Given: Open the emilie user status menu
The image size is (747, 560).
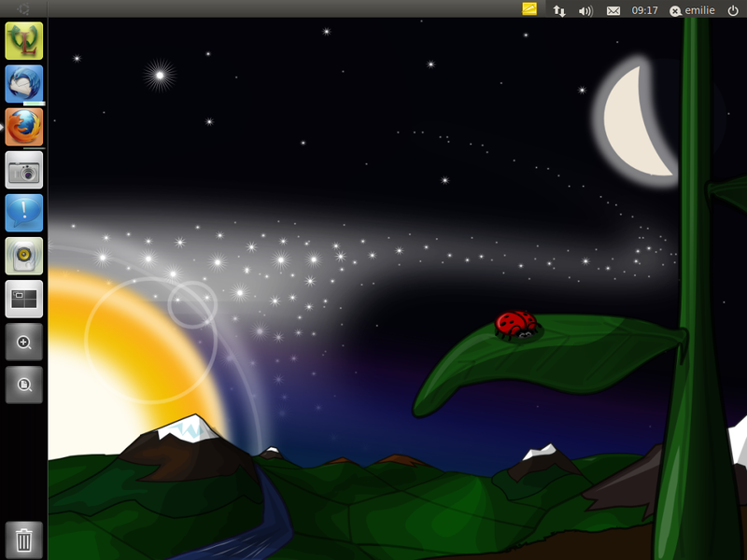Looking at the screenshot, I should pos(692,10).
